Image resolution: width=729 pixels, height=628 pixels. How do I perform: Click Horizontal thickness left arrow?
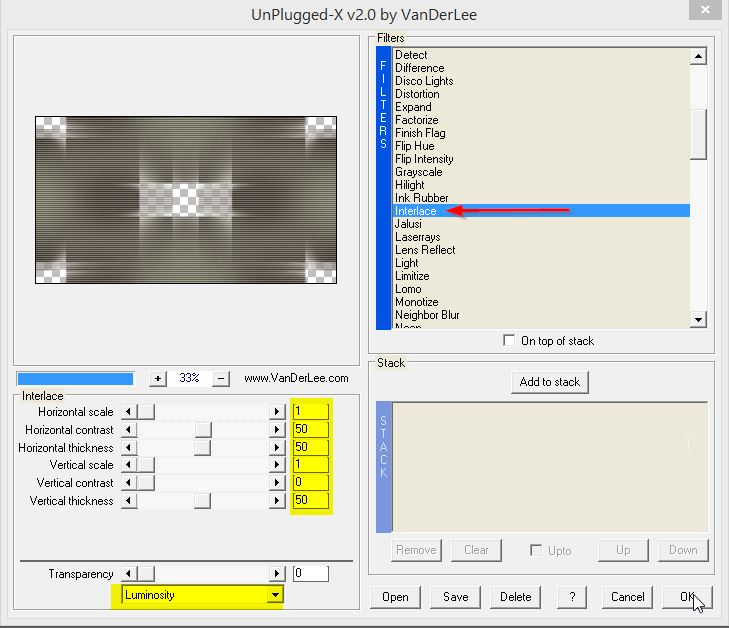[x=129, y=448]
